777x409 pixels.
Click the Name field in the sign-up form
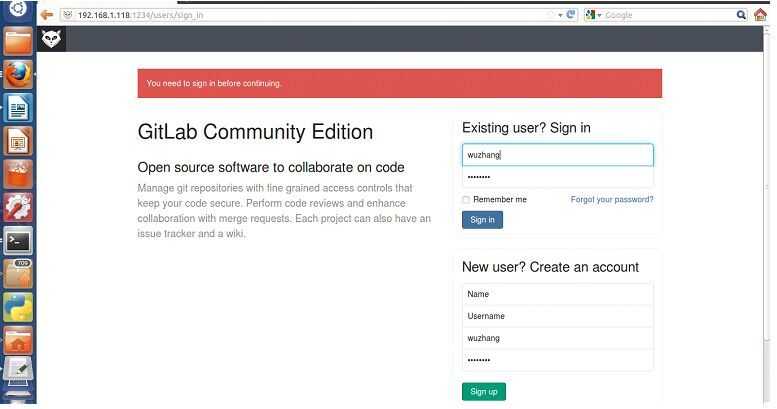[x=557, y=294]
